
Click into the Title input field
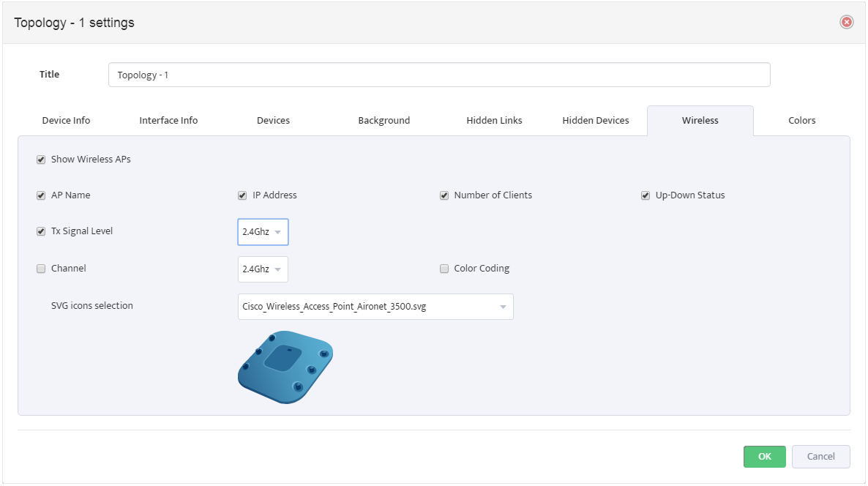click(439, 75)
